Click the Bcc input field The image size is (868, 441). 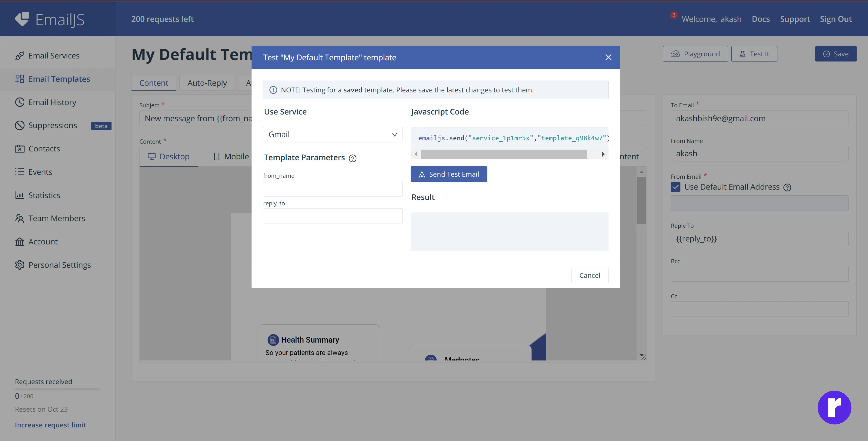coord(759,274)
